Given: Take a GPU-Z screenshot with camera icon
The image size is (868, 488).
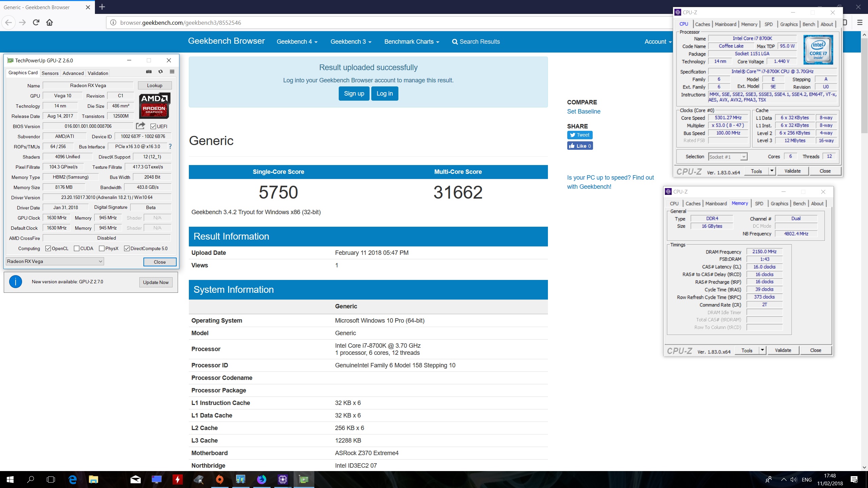Looking at the screenshot, I should point(149,72).
